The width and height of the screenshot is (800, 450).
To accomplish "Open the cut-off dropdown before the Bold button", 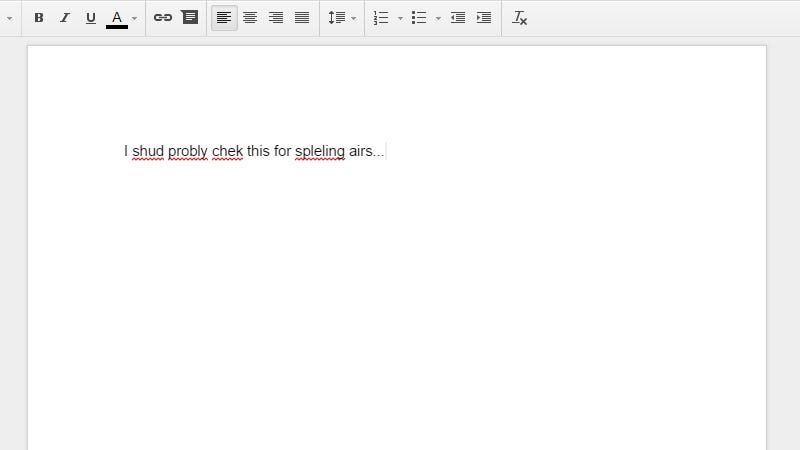I will click(x=9, y=18).
